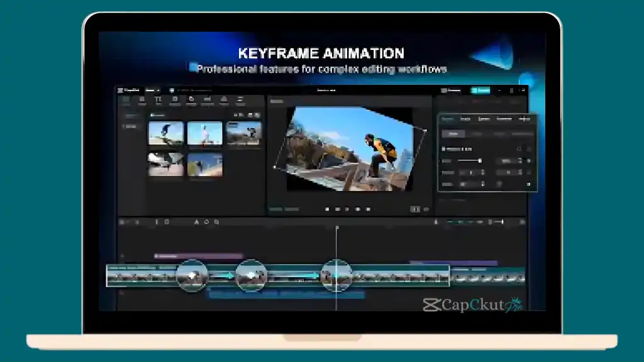Open the Adjustment icon at the toolbar's end
The width and height of the screenshot is (644, 362).
tap(240, 101)
